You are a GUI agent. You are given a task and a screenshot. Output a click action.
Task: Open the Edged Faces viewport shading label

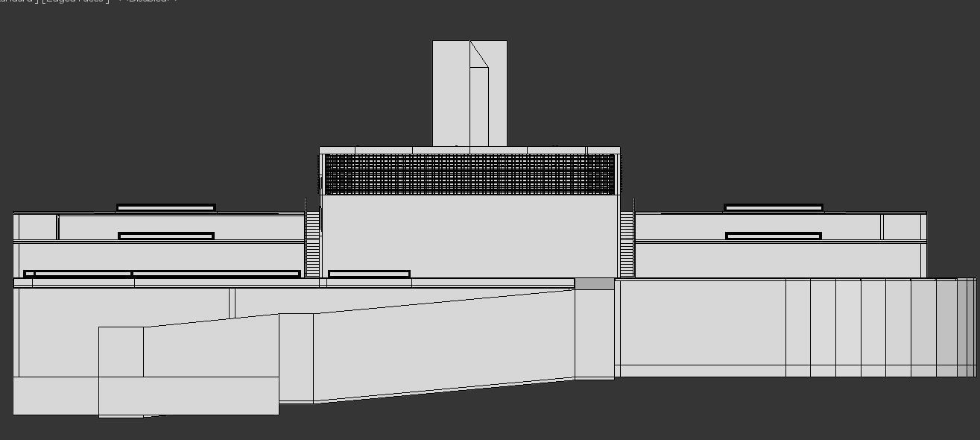[x=75, y=1]
